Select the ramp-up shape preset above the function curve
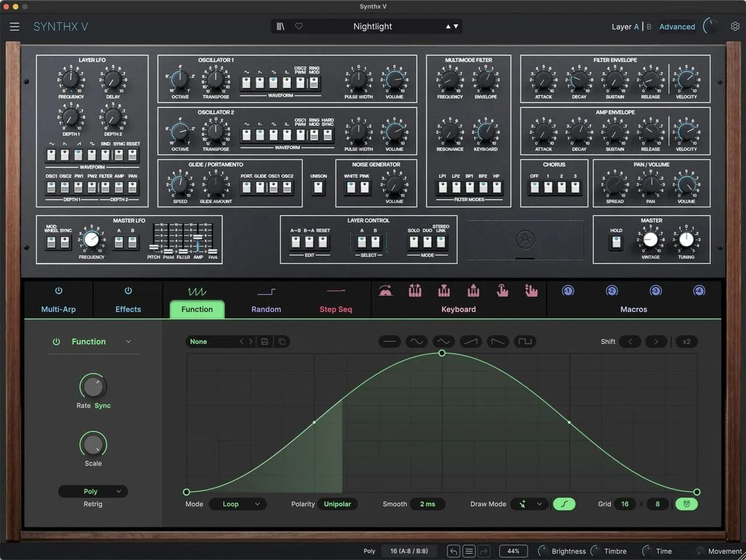This screenshot has height=560, width=746. pos(471,341)
